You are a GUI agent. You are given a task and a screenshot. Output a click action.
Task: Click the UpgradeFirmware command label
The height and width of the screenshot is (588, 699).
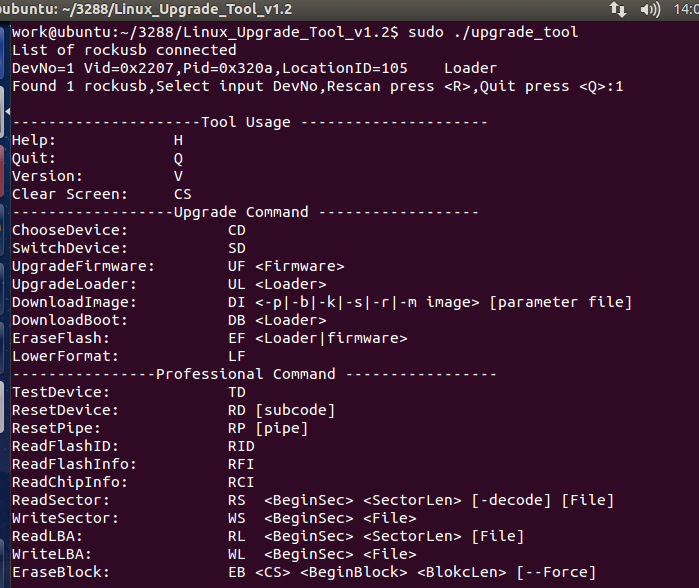(84, 266)
